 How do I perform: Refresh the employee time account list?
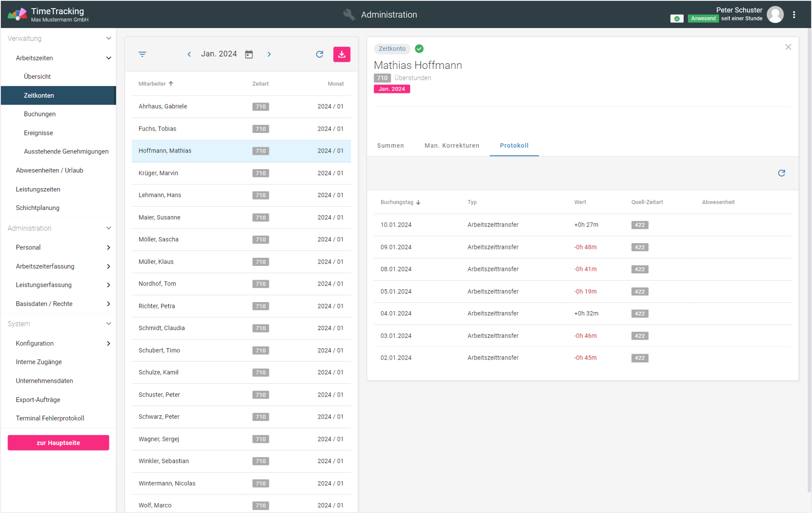click(x=319, y=54)
